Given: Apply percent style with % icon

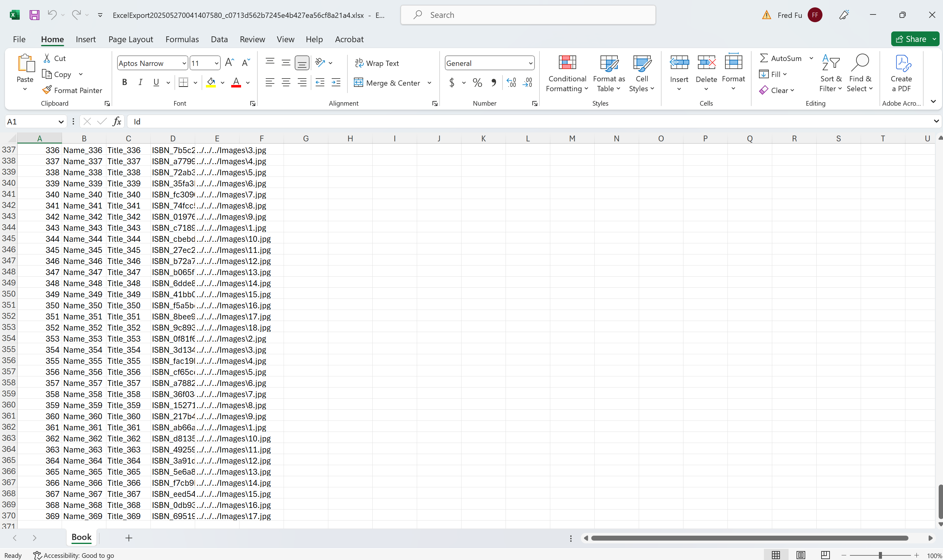Looking at the screenshot, I should click(477, 83).
